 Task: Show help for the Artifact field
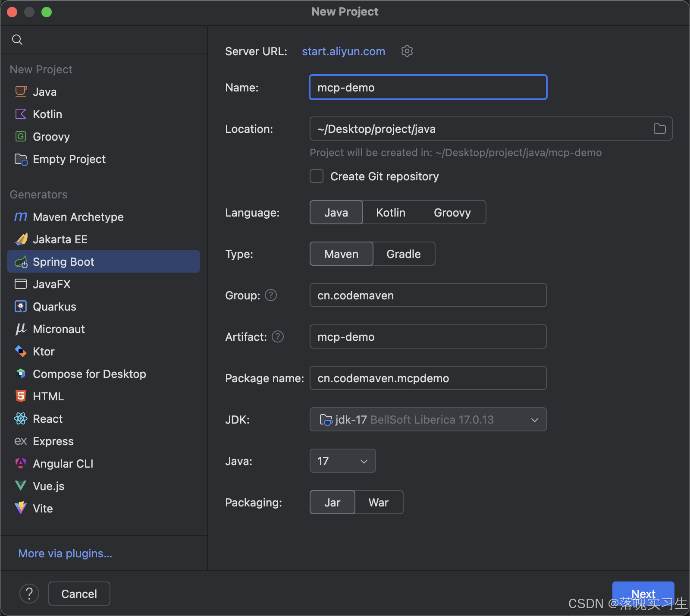[x=278, y=336]
